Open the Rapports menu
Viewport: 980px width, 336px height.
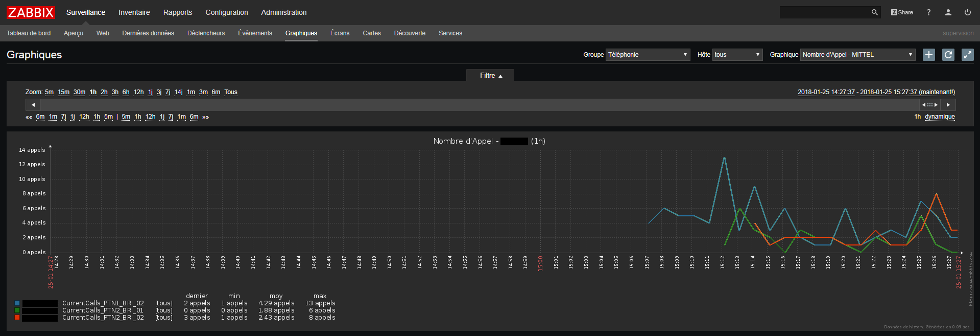(178, 12)
